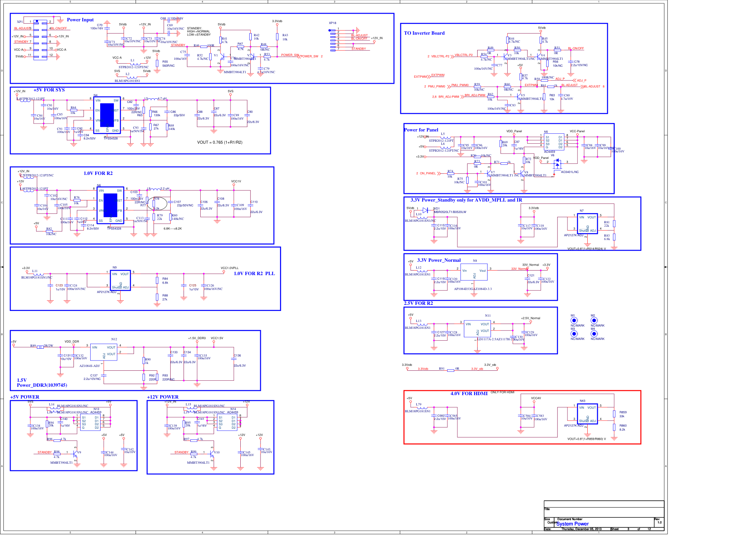756x535 pixels.
Task: Select the N8 AP1084 regulator block
Action: pyautogui.click(x=474, y=273)
